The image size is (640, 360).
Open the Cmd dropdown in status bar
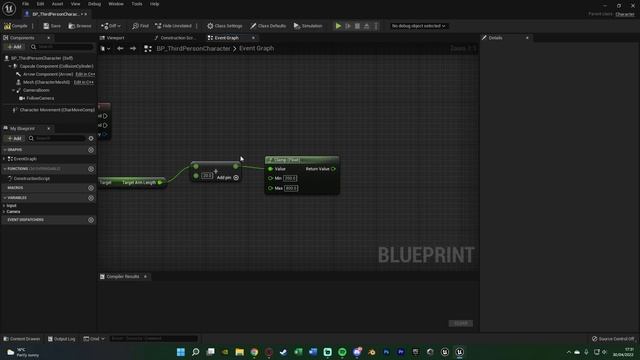pos(94,339)
